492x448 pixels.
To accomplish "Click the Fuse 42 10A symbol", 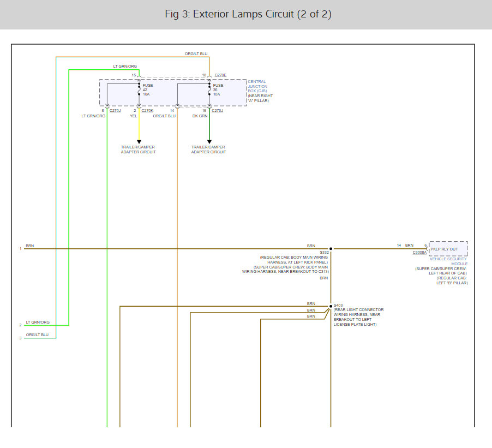I will tap(139, 89).
